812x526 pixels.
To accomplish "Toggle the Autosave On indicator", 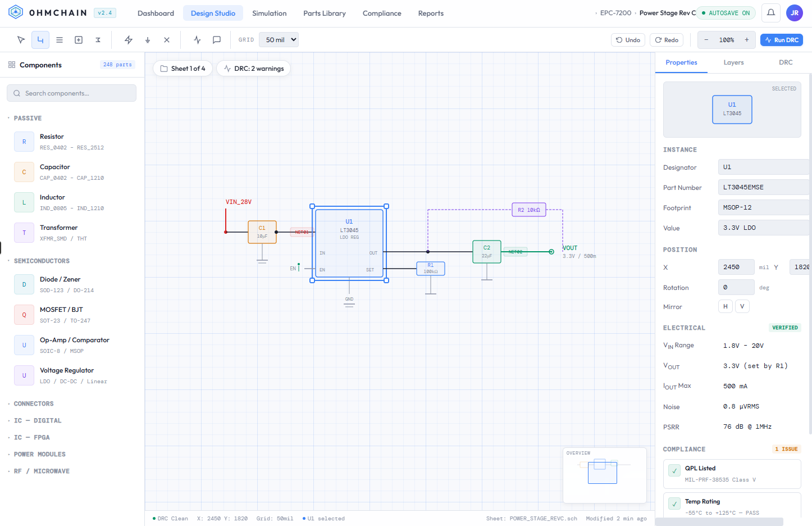I will coord(726,13).
